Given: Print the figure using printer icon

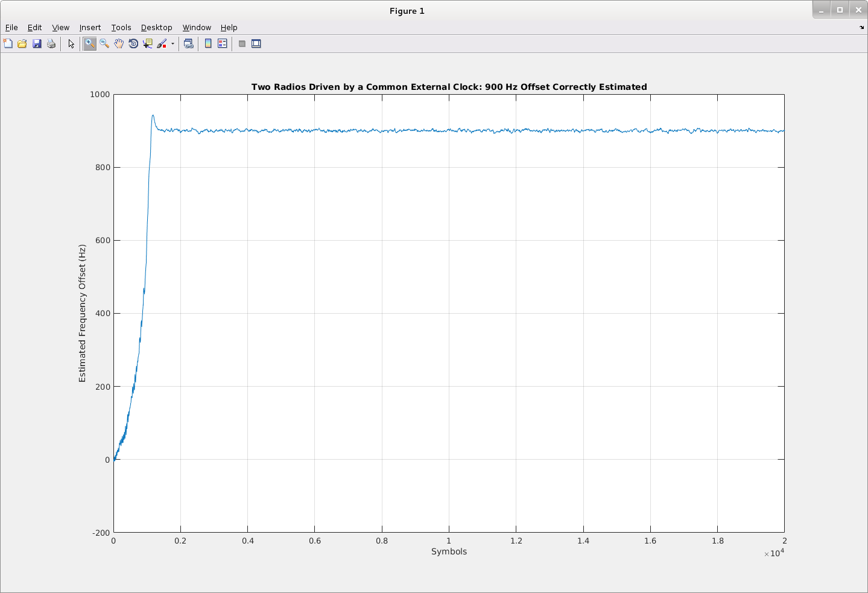Looking at the screenshot, I should (x=51, y=43).
